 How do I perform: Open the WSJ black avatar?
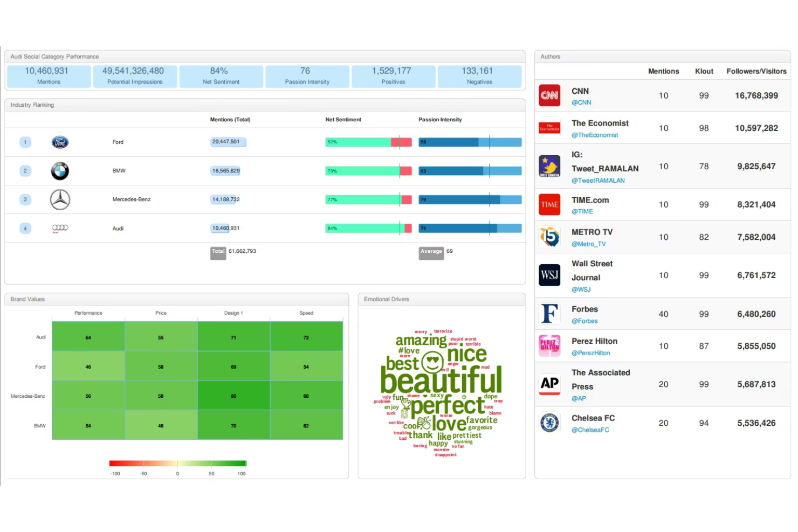tap(549, 275)
